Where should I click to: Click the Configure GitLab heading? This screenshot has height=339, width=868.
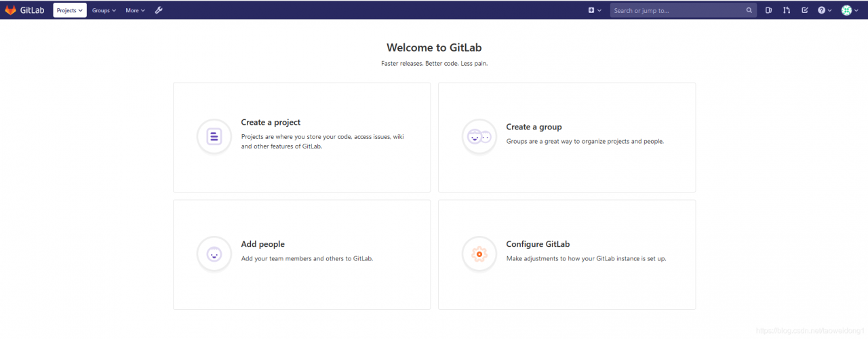[x=538, y=244]
